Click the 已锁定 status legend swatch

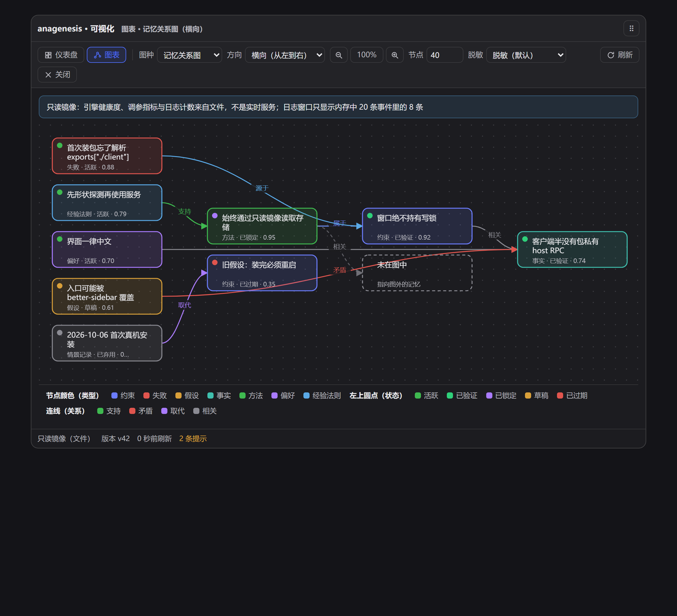[489, 396]
